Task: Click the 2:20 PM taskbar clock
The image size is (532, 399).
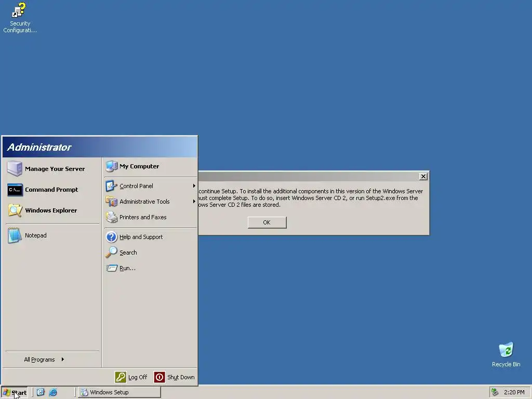Action: [x=514, y=392]
